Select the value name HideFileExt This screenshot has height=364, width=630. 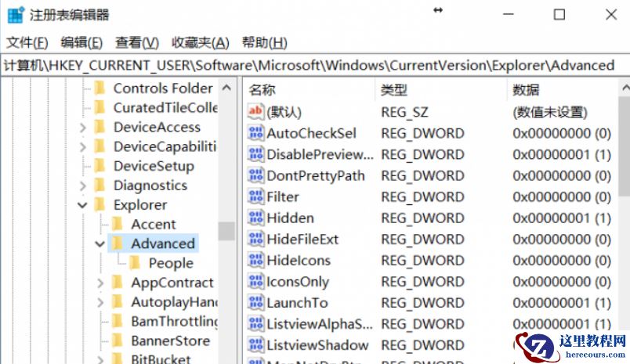click(x=302, y=240)
